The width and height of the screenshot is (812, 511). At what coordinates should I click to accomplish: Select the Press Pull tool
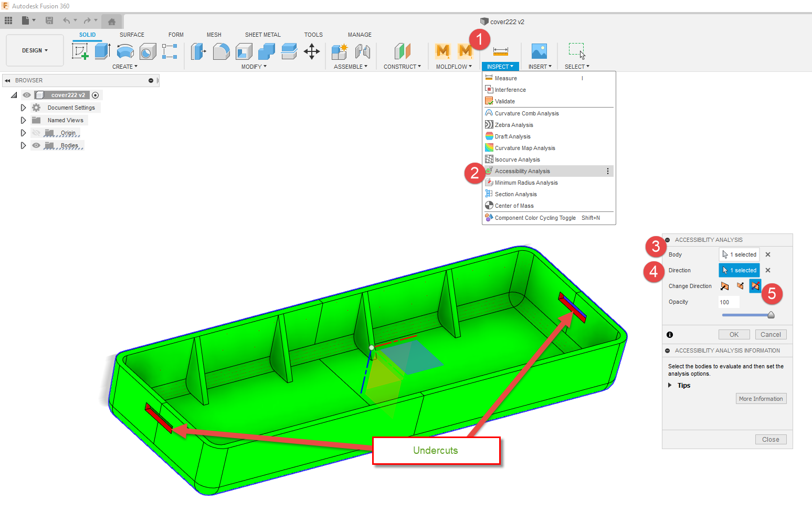(198, 51)
